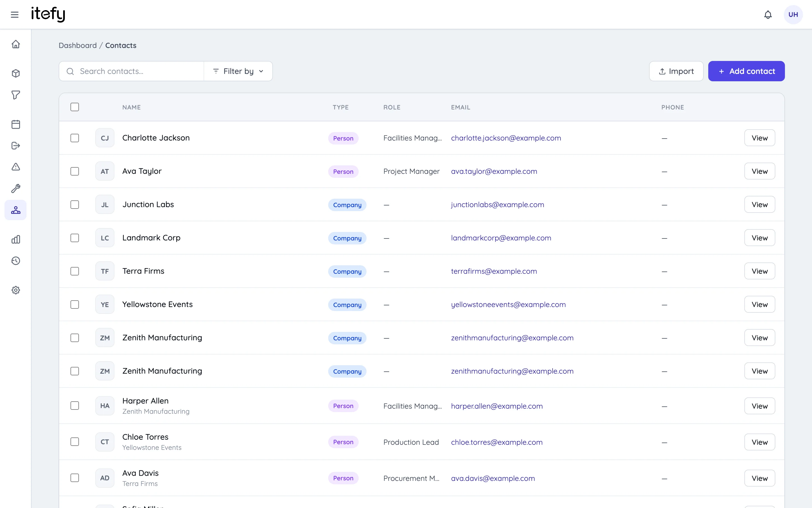The width and height of the screenshot is (812, 508).
Task: Open the warning triangle sidebar icon
Action: [16, 167]
